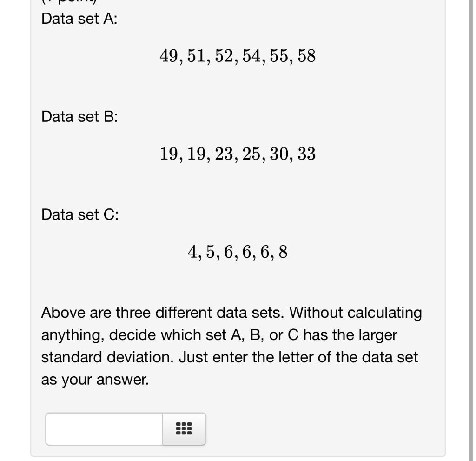This screenshot has width=476, height=461.
Task: Click the 'Data set B:' heading
Action: click(x=80, y=117)
